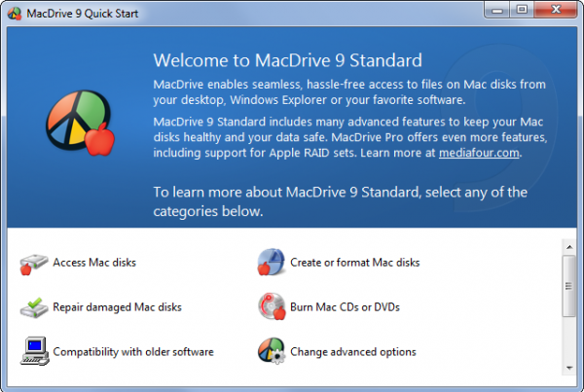Close the MacDrive 9 Quick Start window
Screen dimensions: 584x392
click(556, 10)
